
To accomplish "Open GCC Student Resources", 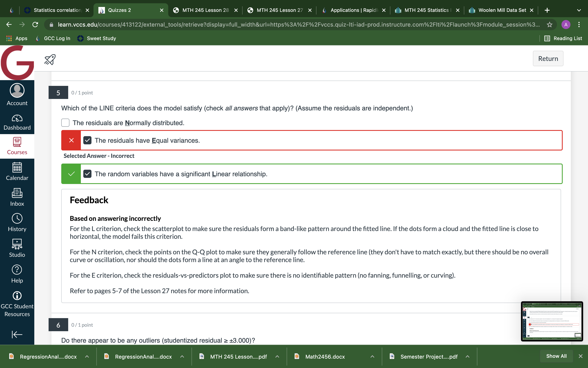I will tap(17, 304).
